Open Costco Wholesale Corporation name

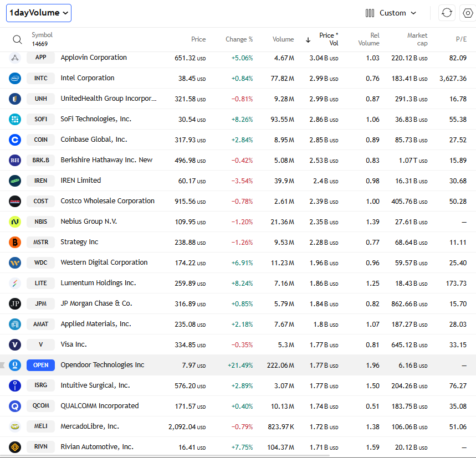pos(108,201)
